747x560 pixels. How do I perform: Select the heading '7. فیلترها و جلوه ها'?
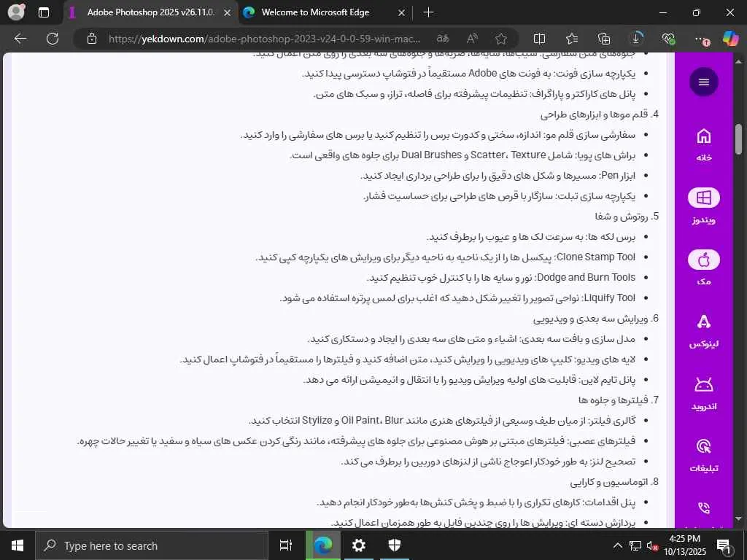pyautogui.click(x=619, y=400)
